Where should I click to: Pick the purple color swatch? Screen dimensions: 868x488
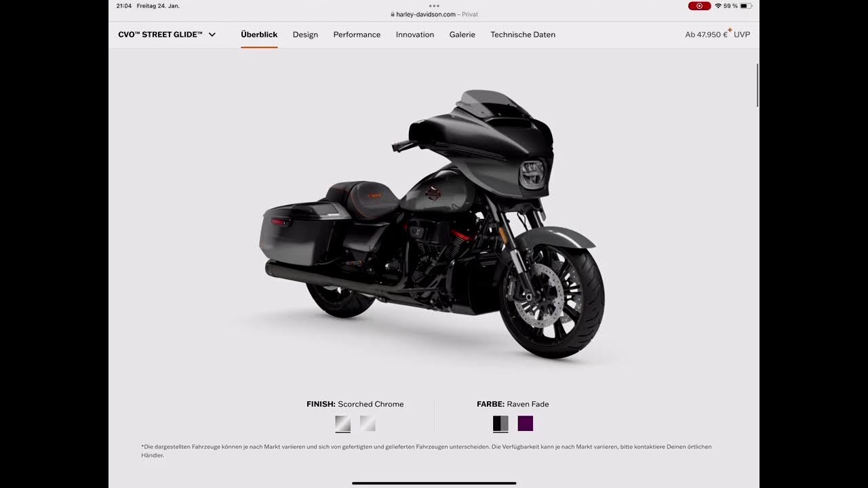pos(526,424)
